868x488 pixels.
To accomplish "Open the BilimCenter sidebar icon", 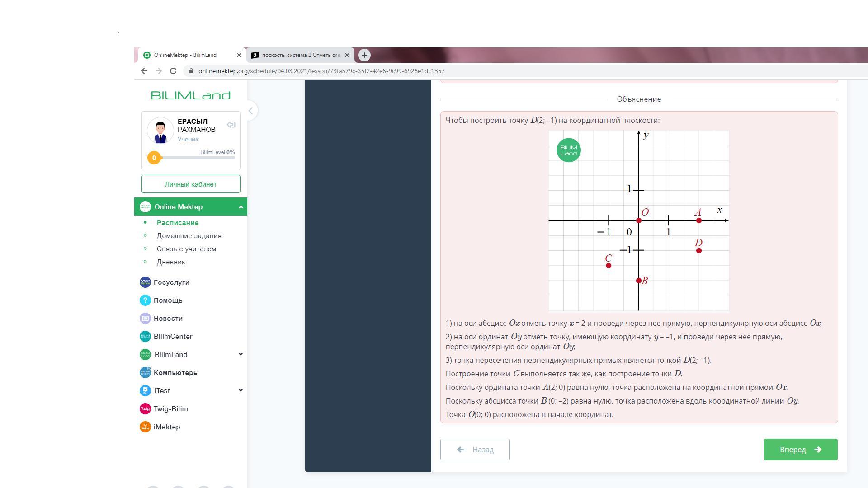I will (x=145, y=337).
